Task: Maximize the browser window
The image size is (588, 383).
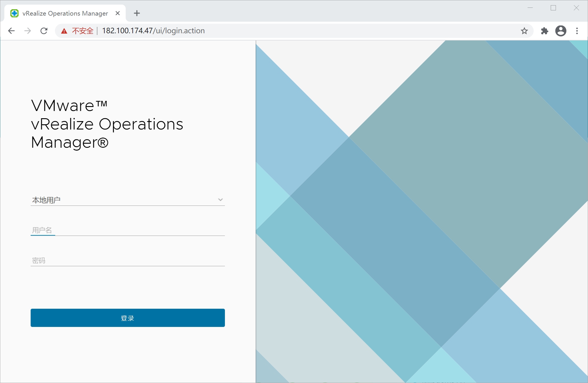Action: (553, 8)
